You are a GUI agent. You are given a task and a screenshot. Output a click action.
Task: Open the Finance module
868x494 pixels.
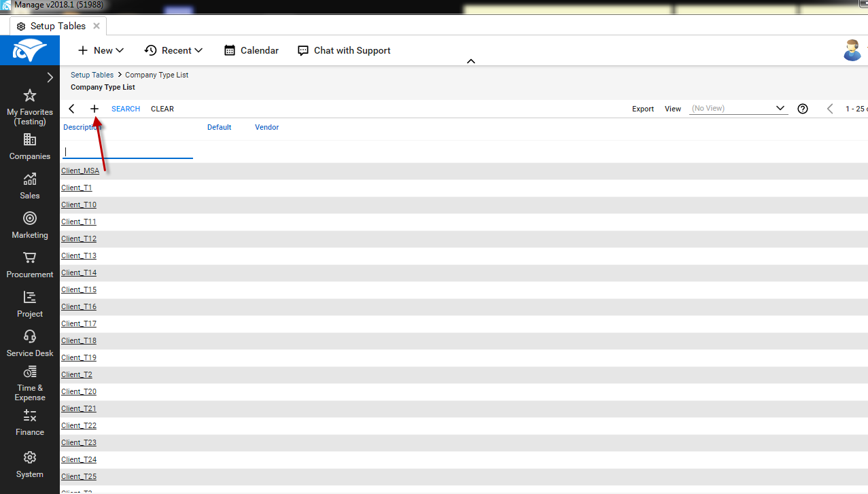(30, 423)
